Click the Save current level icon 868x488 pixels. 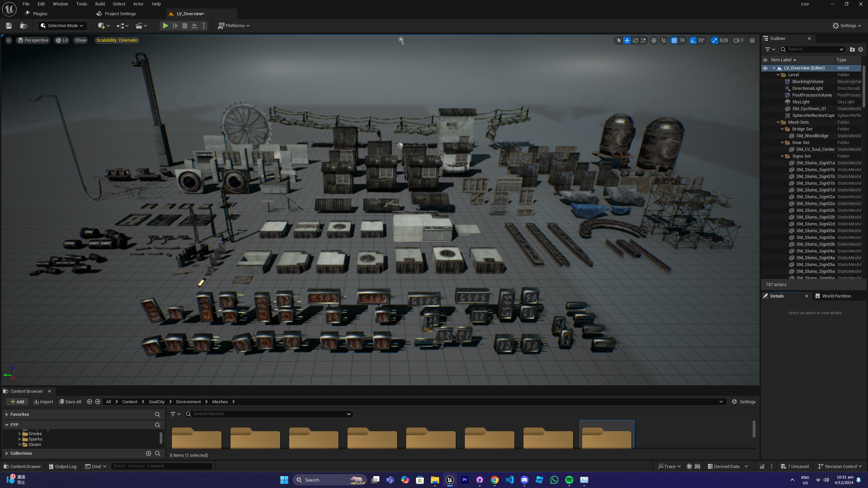tap(9, 26)
